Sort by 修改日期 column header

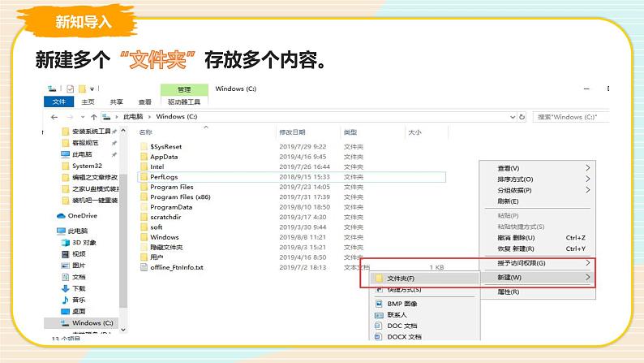click(292, 132)
